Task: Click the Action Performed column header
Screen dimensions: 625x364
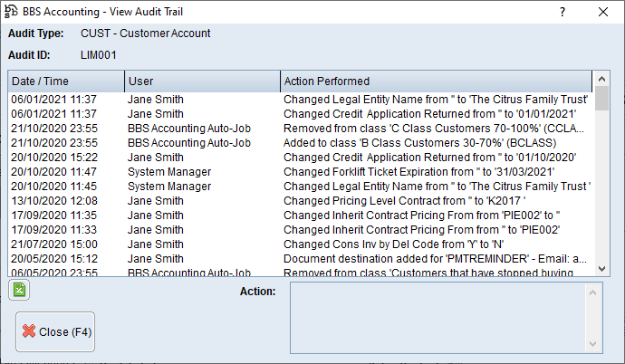Action: tap(435, 81)
